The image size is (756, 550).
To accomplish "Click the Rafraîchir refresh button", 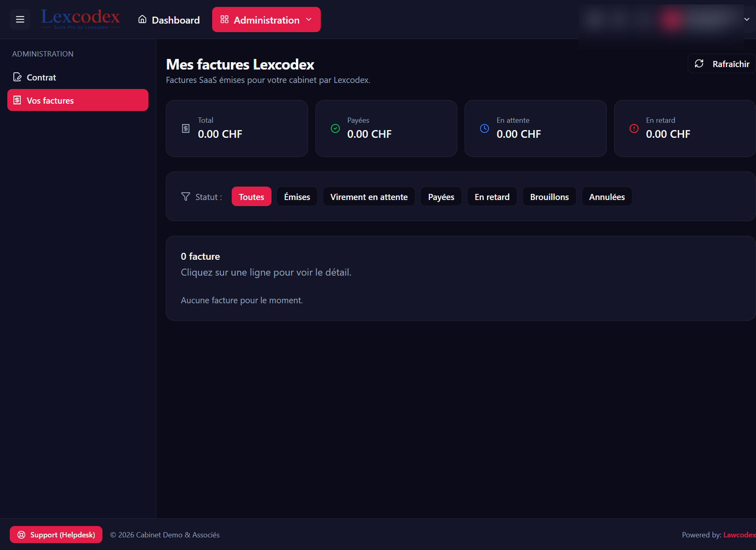I will click(721, 64).
